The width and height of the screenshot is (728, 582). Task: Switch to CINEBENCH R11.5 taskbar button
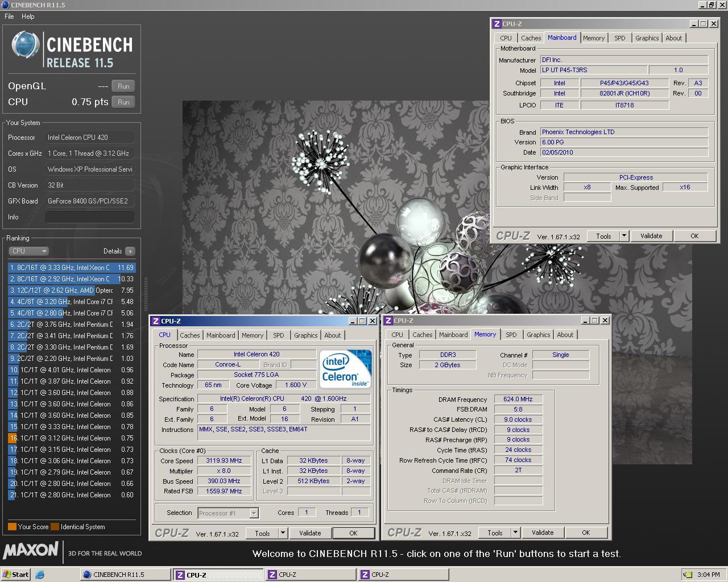tap(125, 575)
